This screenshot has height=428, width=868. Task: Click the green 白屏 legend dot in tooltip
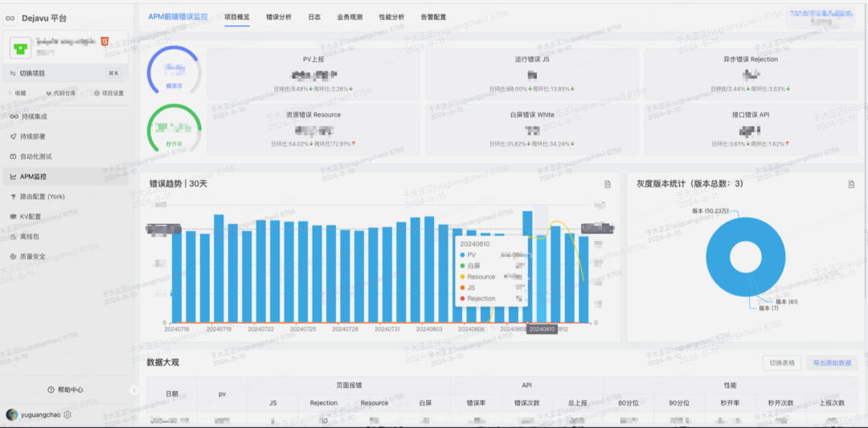click(462, 266)
